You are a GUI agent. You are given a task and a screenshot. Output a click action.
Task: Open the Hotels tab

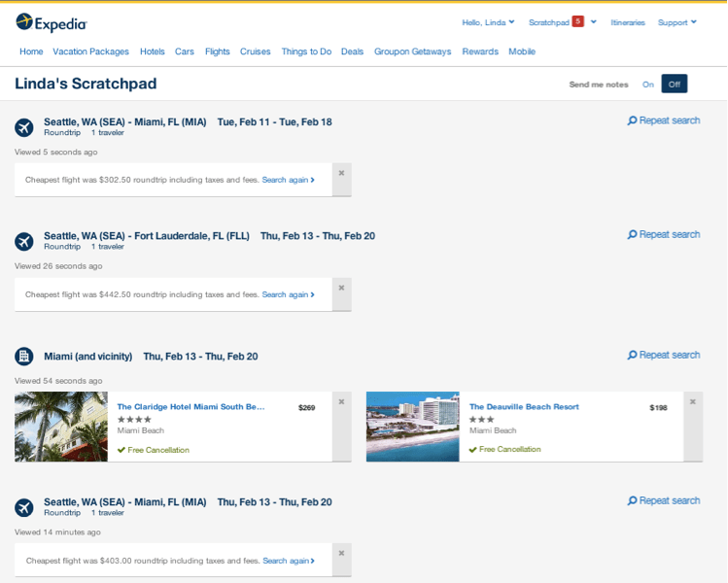coord(153,51)
